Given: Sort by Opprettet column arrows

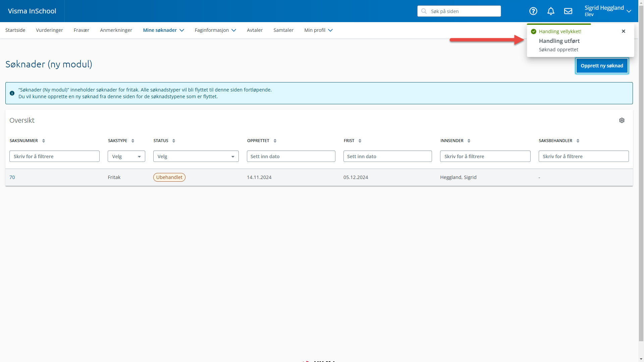Looking at the screenshot, I should click(275, 141).
